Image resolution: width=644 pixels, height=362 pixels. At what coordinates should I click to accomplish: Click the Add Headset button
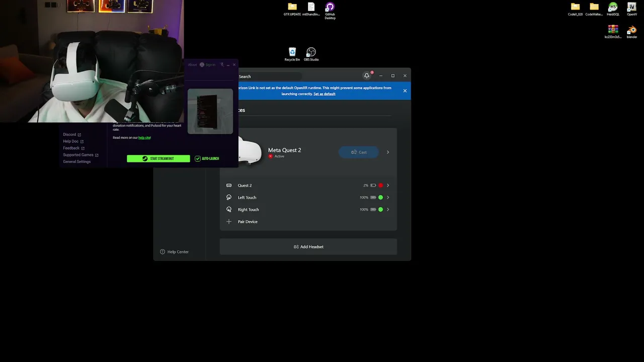click(x=308, y=247)
